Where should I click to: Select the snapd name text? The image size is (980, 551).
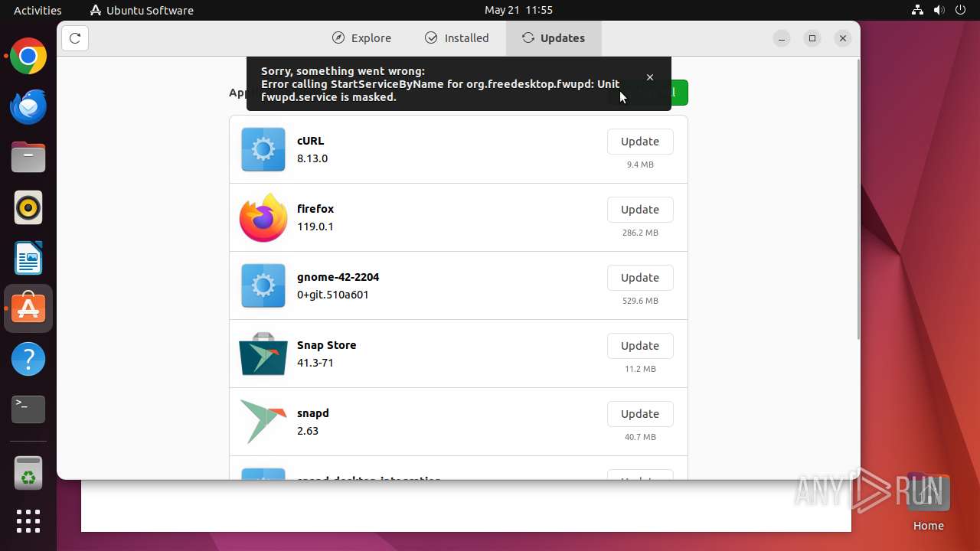tap(313, 413)
